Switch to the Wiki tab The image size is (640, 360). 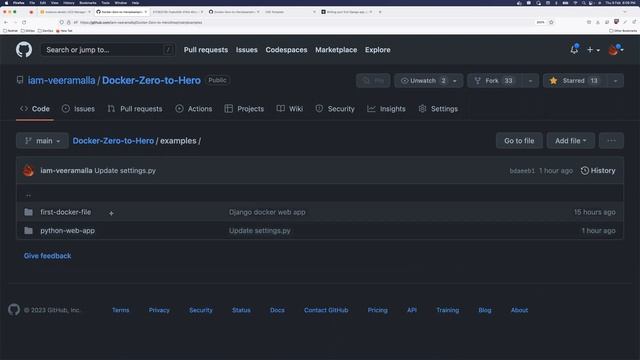point(290,109)
